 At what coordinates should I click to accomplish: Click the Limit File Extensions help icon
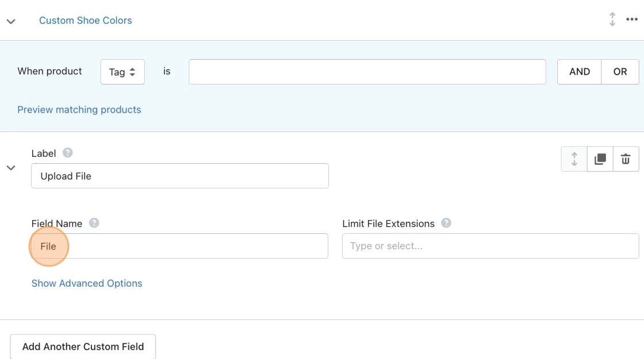(x=446, y=223)
